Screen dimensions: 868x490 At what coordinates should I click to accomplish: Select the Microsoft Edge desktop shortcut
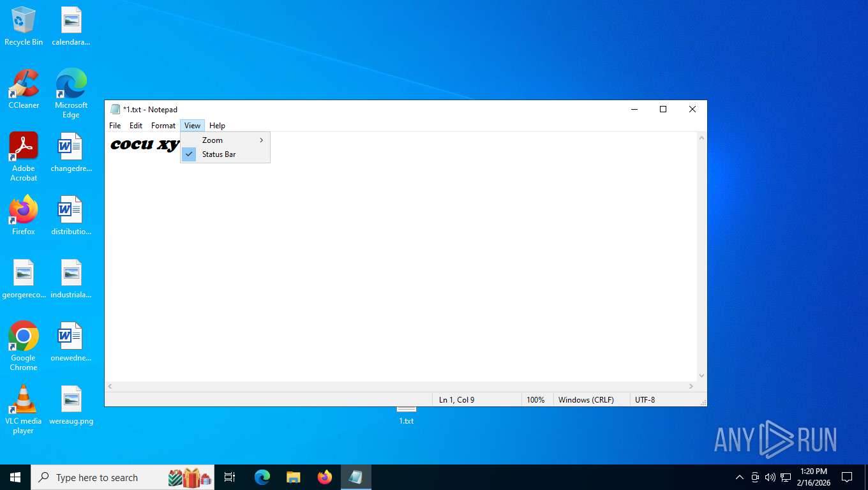coord(71,94)
